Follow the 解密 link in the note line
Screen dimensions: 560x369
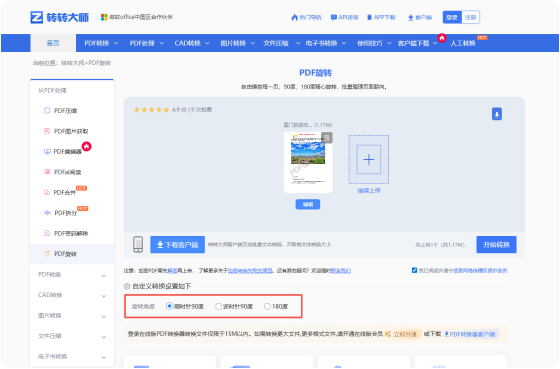coord(172,271)
